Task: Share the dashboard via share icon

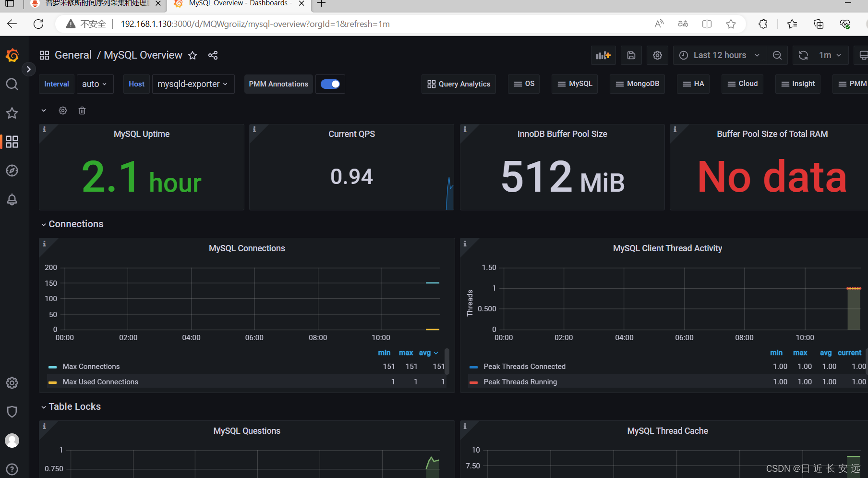Action: [x=213, y=55]
